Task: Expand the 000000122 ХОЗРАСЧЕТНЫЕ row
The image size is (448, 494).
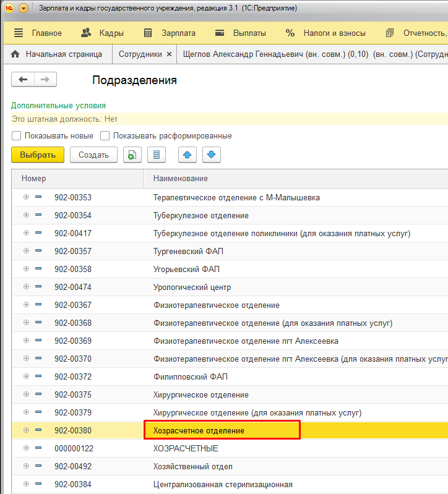Action: pos(26,448)
